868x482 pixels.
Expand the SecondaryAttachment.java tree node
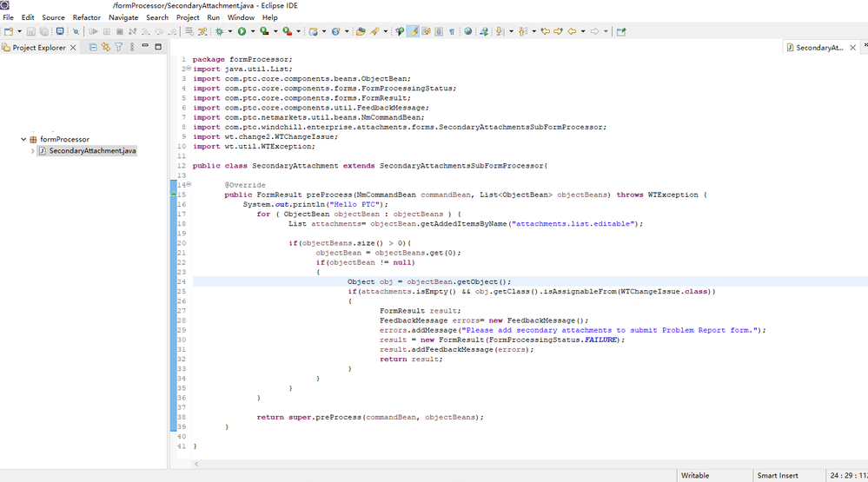pyautogui.click(x=33, y=151)
